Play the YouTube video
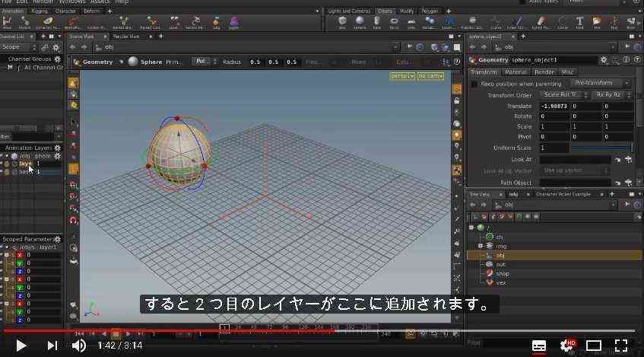The width and height of the screenshot is (644, 357). (x=21, y=346)
